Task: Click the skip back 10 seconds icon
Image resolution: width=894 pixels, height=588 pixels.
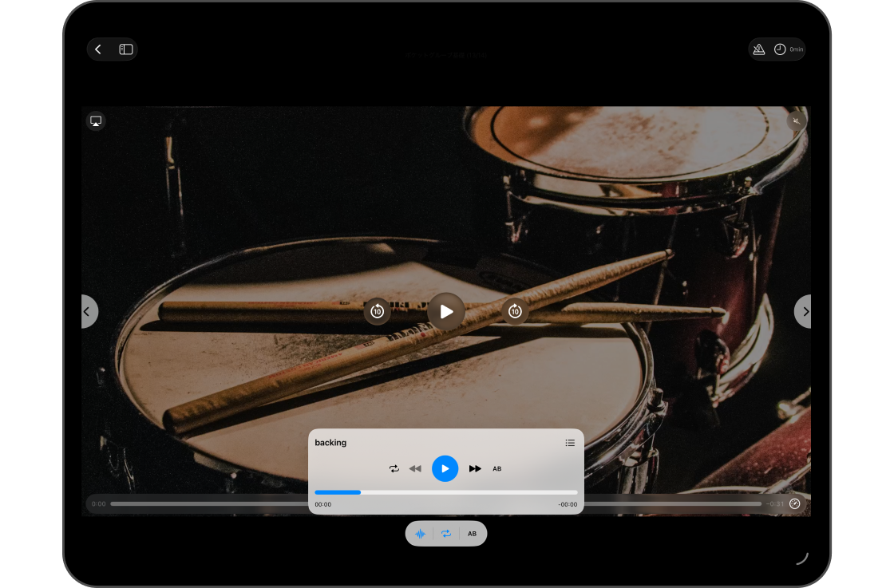Action: pos(378,311)
